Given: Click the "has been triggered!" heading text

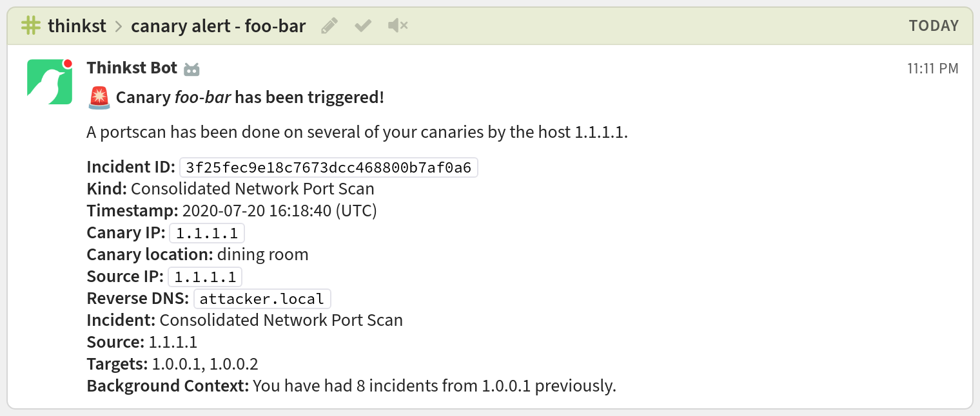Looking at the screenshot, I should point(309,98).
